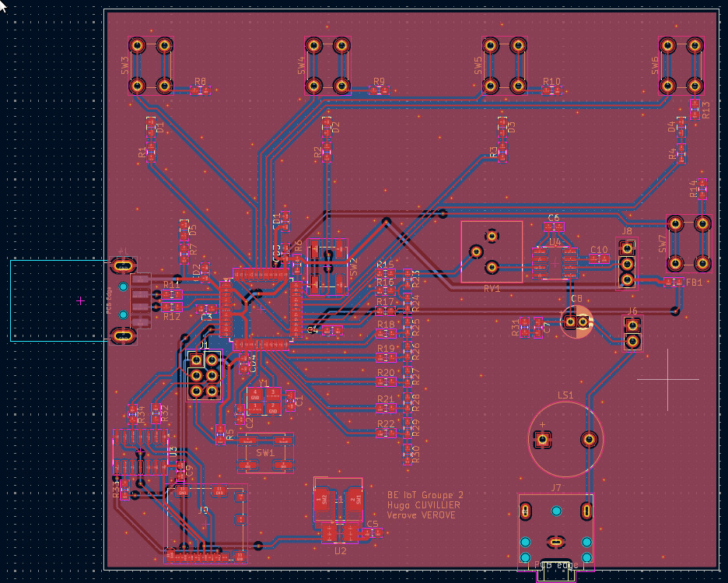The image size is (728, 583).
Task: Click the SW7 switch footprint
Action: click(x=688, y=243)
